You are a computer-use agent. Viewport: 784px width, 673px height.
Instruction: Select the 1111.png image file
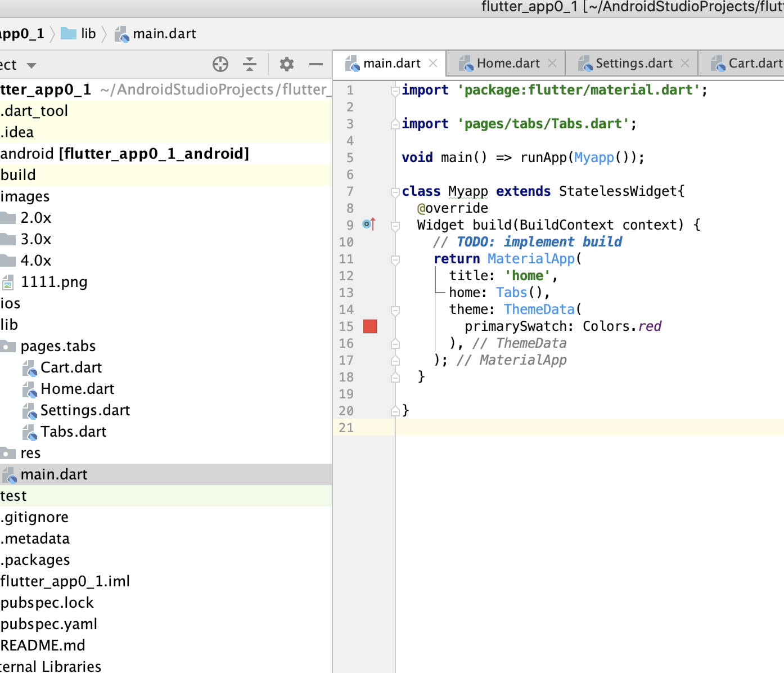pyautogui.click(x=53, y=282)
